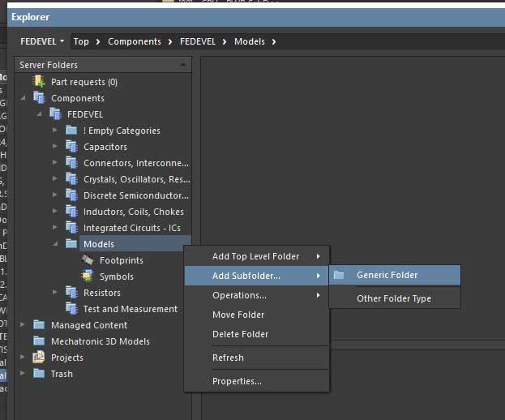Open Properties... from the context menu
The image size is (505, 420).
[x=237, y=381]
